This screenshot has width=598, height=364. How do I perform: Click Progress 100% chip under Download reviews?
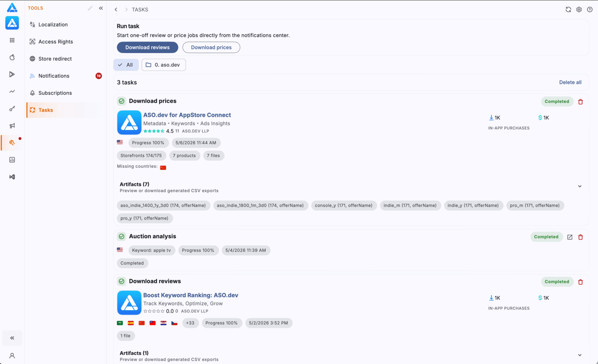point(222,323)
